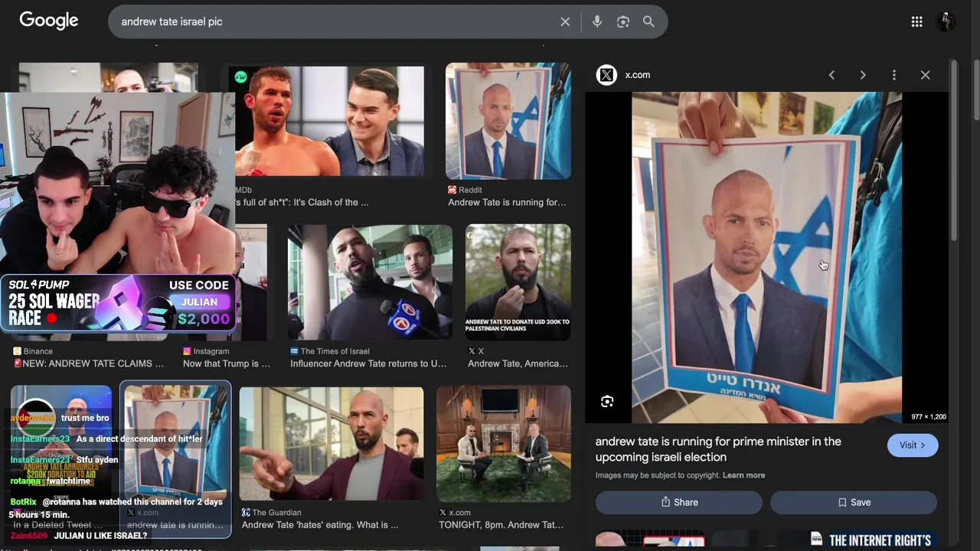980x551 pixels.
Task: Click the large Andrew Tate poster preview image
Action: click(766, 258)
